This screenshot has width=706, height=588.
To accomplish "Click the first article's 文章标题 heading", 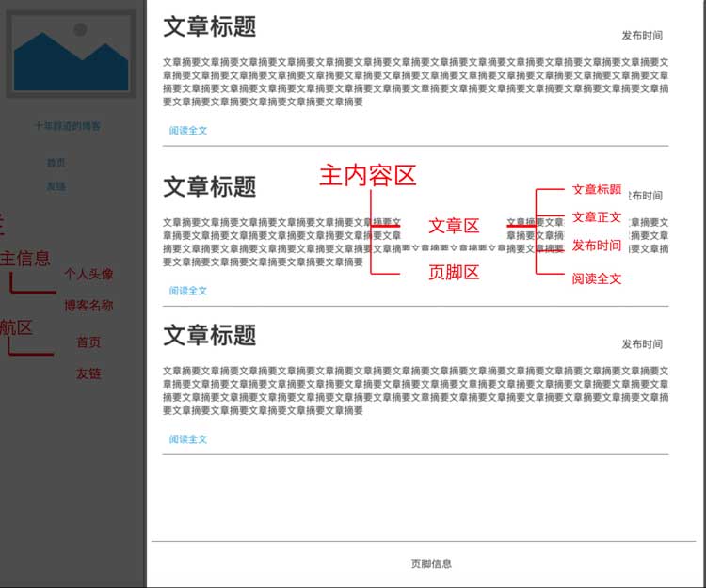I will (209, 26).
